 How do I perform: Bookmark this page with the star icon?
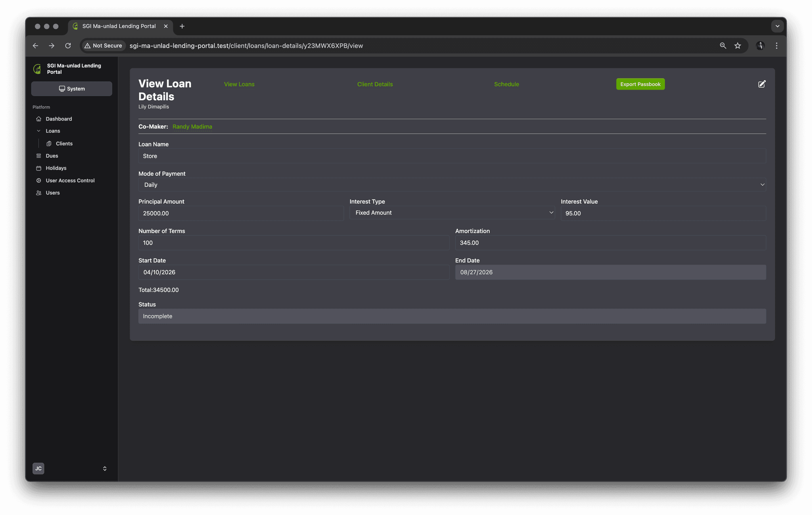coord(737,46)
